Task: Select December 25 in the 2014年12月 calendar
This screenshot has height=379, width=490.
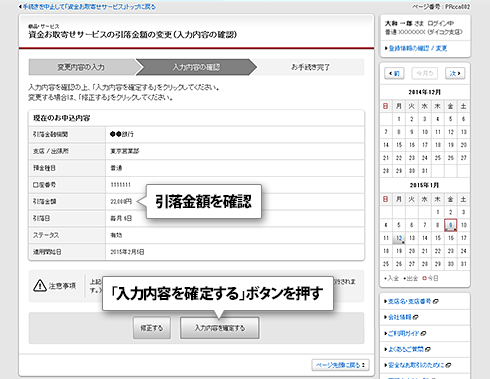Action: coord(438,158)
